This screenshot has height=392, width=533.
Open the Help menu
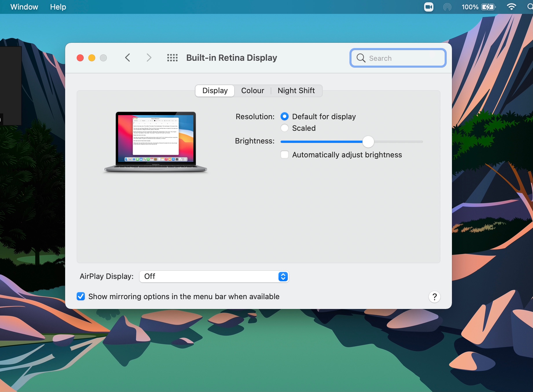tap(58, 7)
